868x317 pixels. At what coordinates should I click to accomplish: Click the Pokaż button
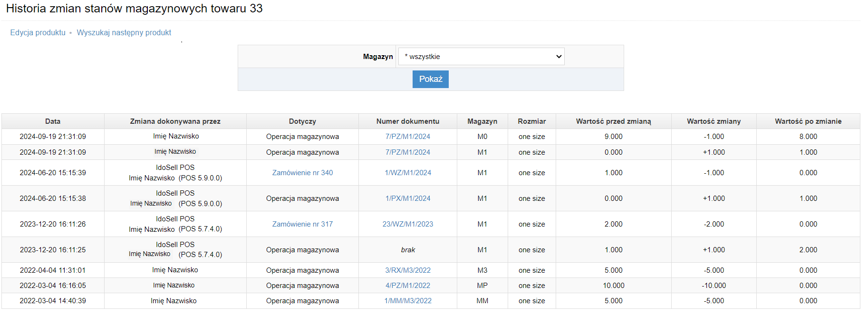pos(431,79)
